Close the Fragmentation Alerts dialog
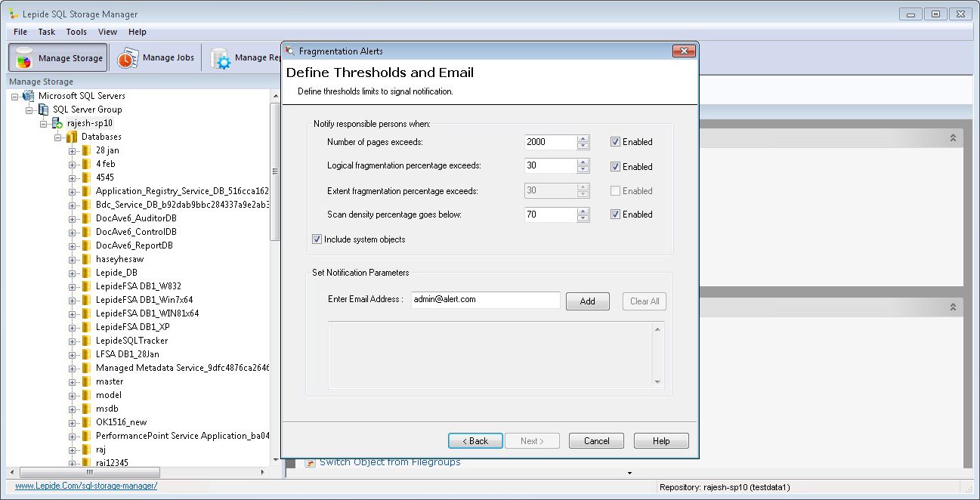The image size is (980, 500). 683,51
